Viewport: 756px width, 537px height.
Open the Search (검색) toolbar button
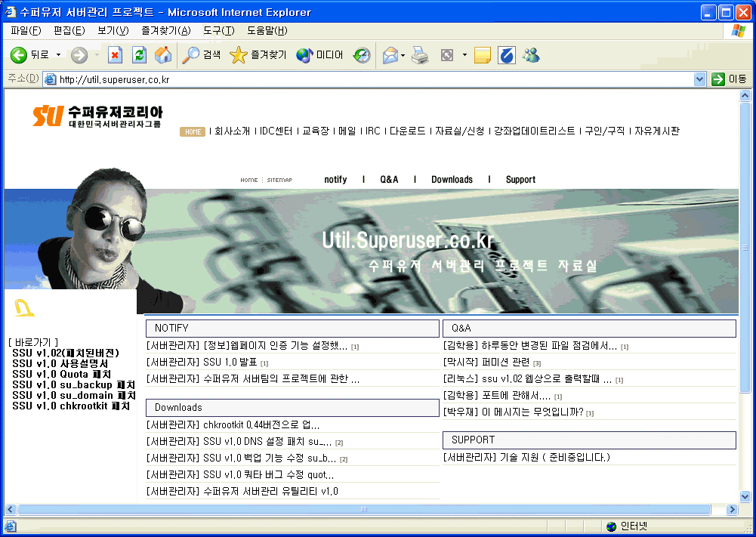point(201,55)
